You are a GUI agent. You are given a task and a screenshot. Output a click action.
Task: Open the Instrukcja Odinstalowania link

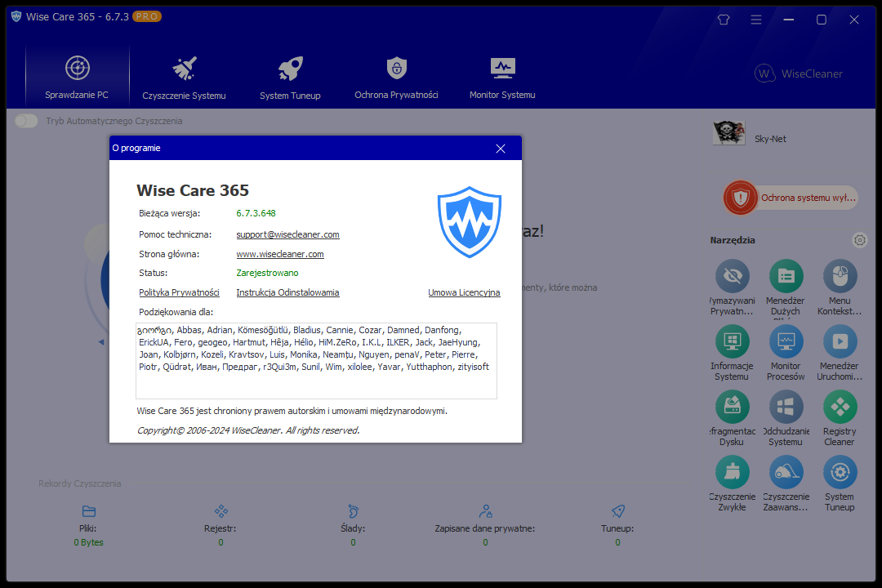[x=287, y=292]
